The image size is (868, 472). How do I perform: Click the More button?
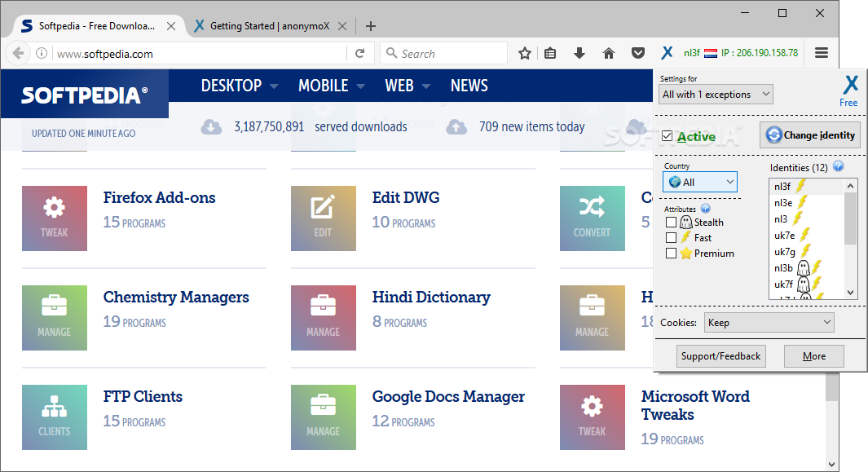click(x=813, y=356)
